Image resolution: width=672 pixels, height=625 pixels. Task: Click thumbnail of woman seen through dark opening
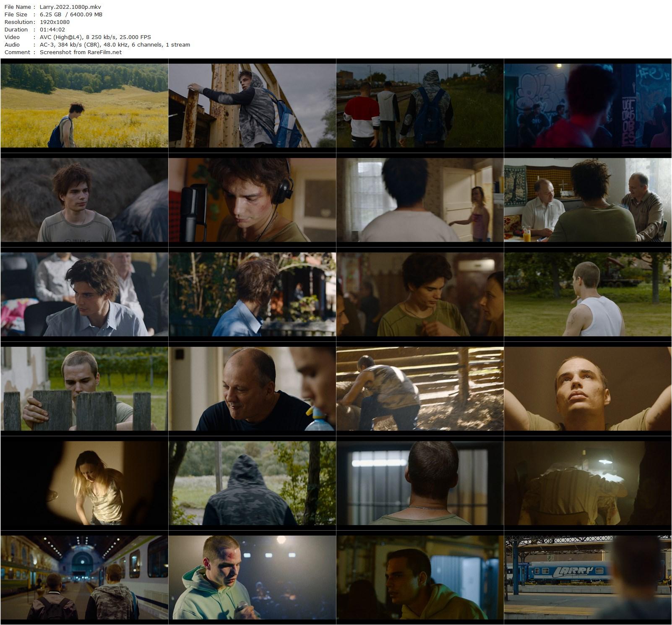click(84, 483)
